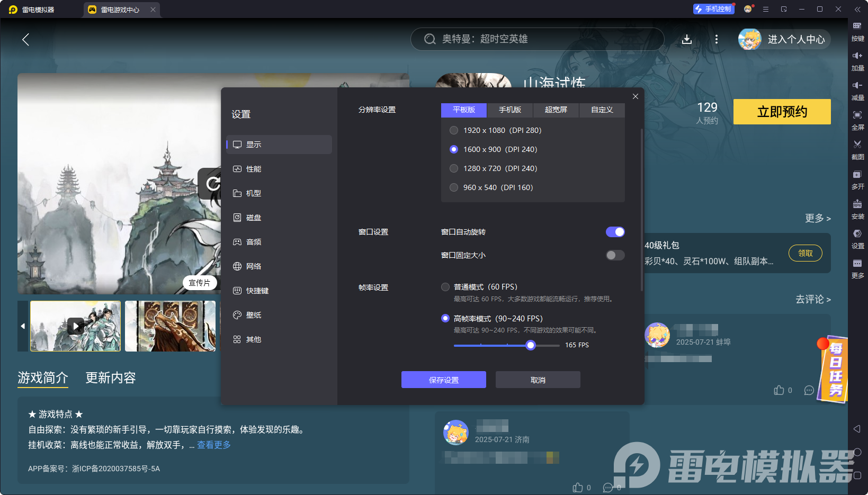Click the pop-out window icon in title bar
This screenshot has height=495, width=868.
point(784,9)
